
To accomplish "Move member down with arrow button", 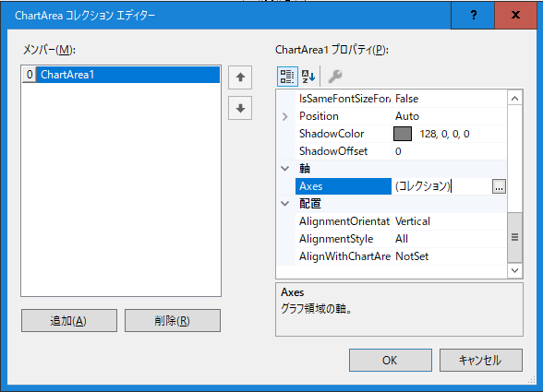I will [240, 108].
